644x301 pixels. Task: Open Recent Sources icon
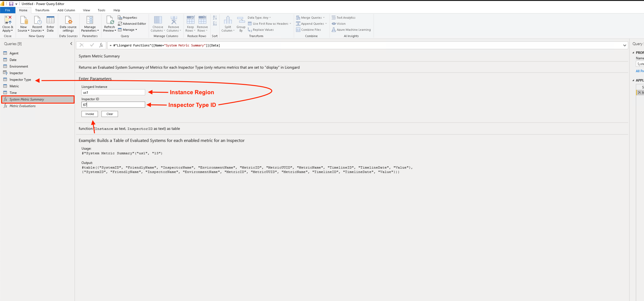coord(37,20)
